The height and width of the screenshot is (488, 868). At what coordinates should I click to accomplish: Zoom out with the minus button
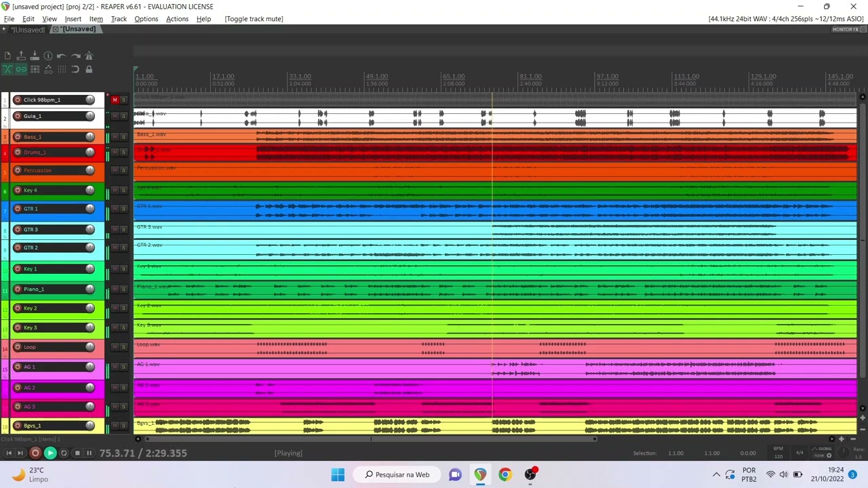coord(853,439)
